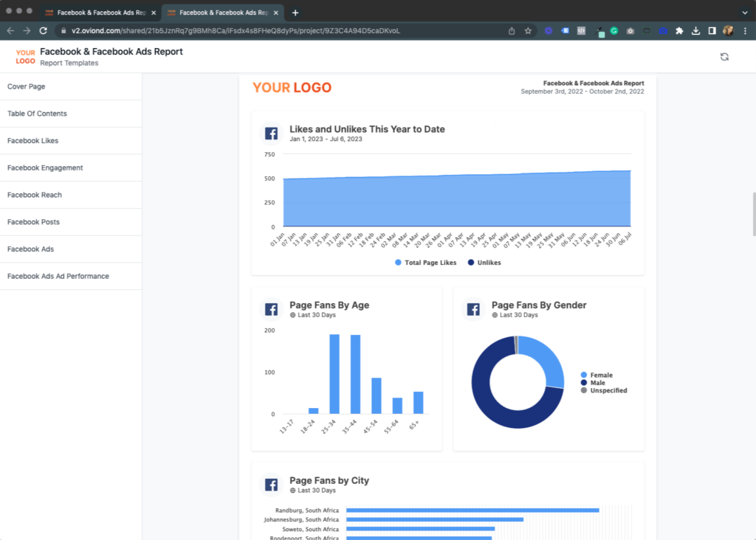Select Facebook Reach in the sidebar

click(x=71, y=195)
